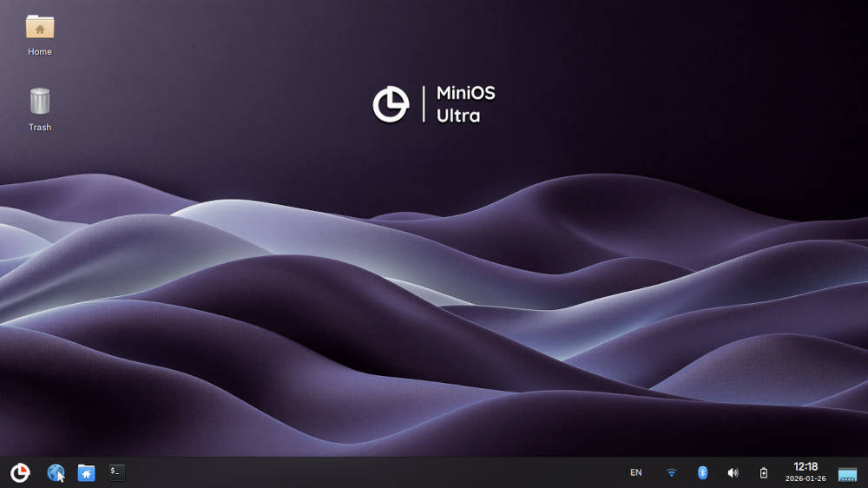The image size is (868, 488).
Task: Open the MiniOS start menu
Action: click(x=20, y=472)
